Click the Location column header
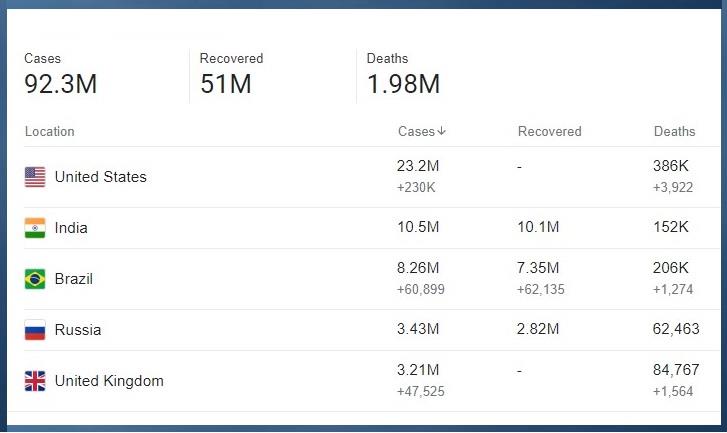The image size is (727, 433). (49, 131)
